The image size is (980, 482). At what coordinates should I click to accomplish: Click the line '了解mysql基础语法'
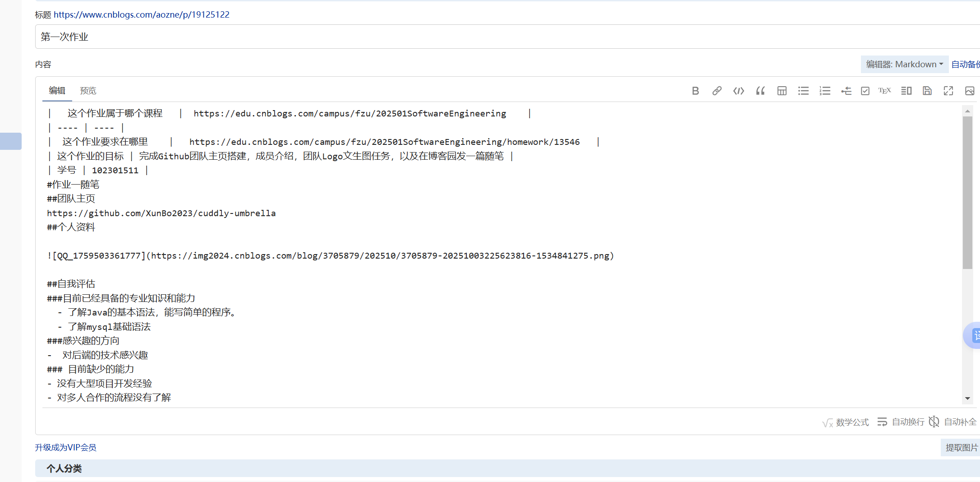(104, 327)
